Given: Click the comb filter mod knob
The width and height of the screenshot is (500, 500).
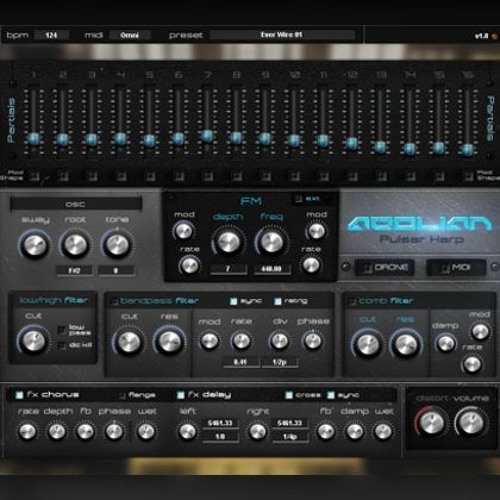Looking at the screenshot, I should point(480,332).
